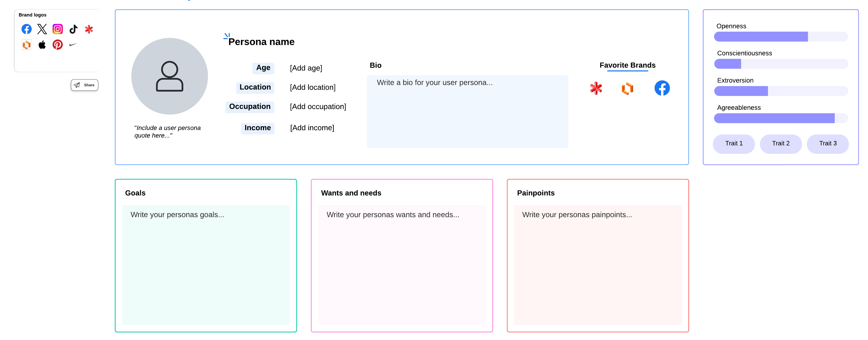Select the Facebook icon under Favorite Brands
Viewport: 868px width, 340px height.
pos(662,88)
